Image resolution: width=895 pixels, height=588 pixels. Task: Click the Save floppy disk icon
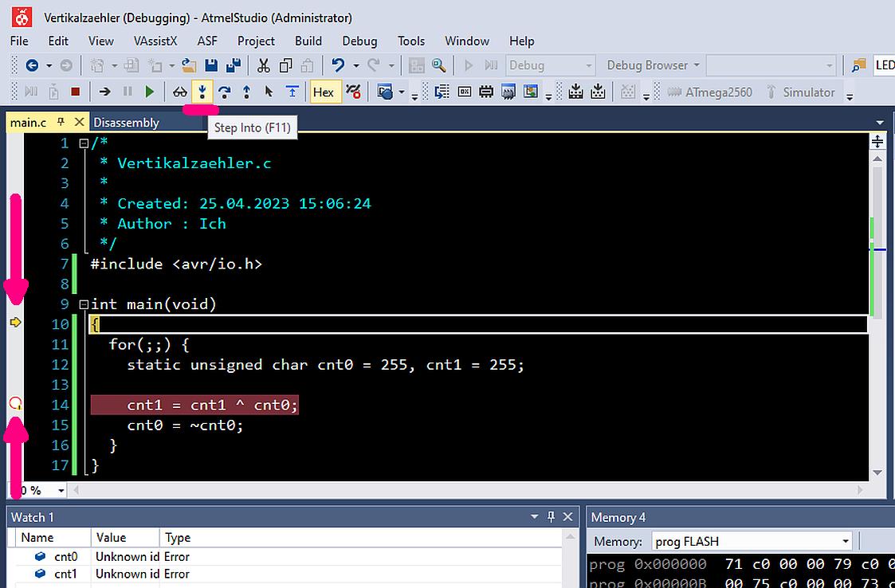point(211,65)
